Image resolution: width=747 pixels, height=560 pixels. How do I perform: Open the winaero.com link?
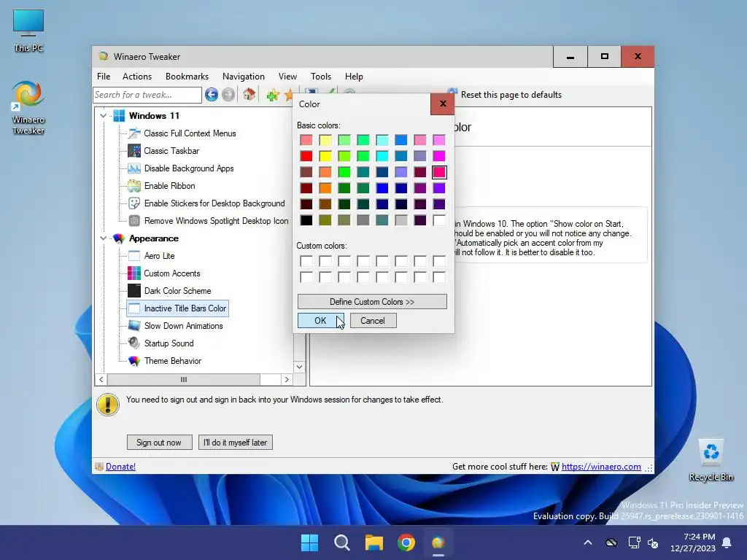601,467
